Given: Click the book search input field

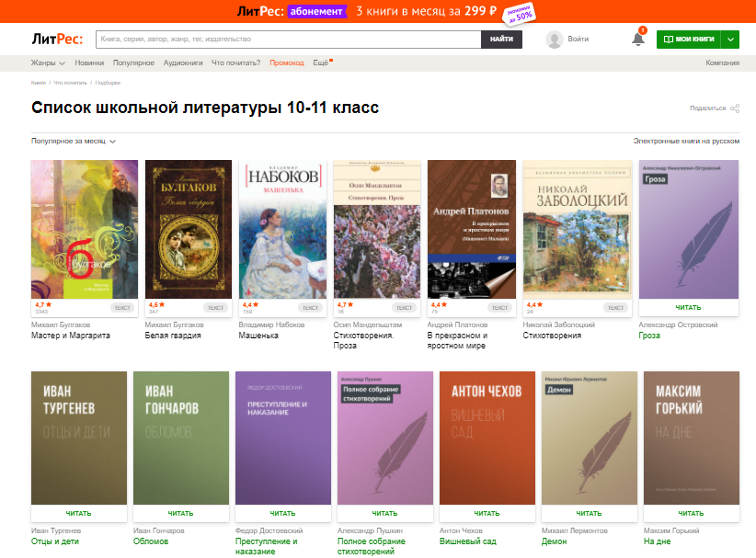Looking at the screenshot, I should click(x=288, y=39).
